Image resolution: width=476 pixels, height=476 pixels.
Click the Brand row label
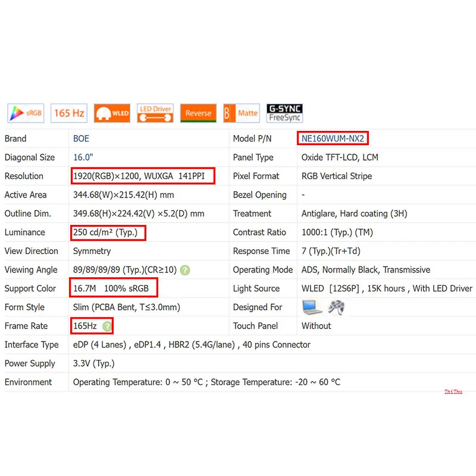tap(15, 139)
